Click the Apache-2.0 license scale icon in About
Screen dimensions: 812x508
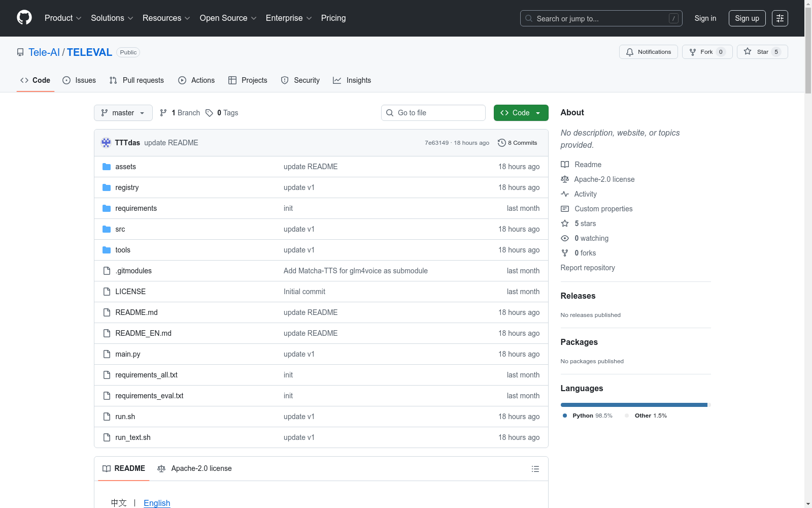[565, 179]
